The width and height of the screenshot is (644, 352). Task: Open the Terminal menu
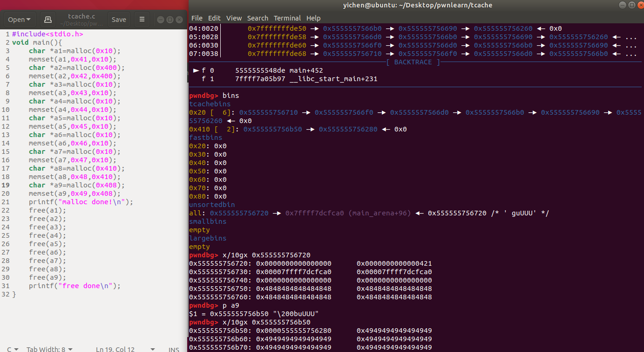coord(287,18)
